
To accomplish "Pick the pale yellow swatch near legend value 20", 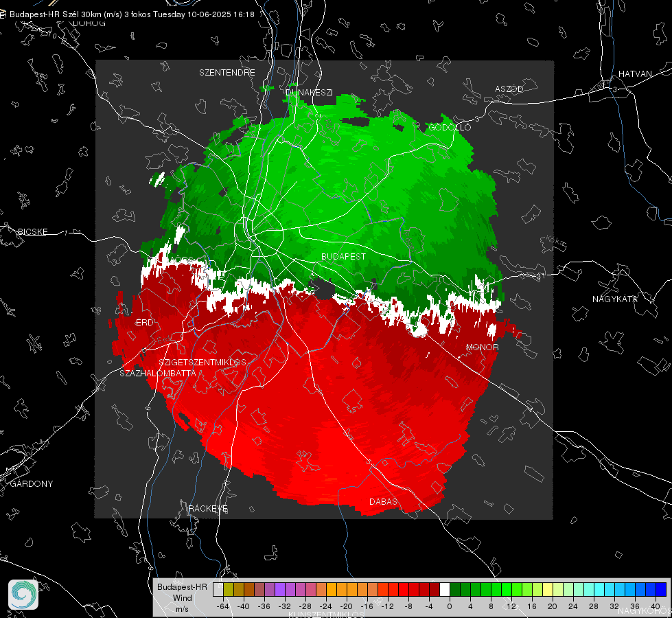I will click(x=548, y=589).
